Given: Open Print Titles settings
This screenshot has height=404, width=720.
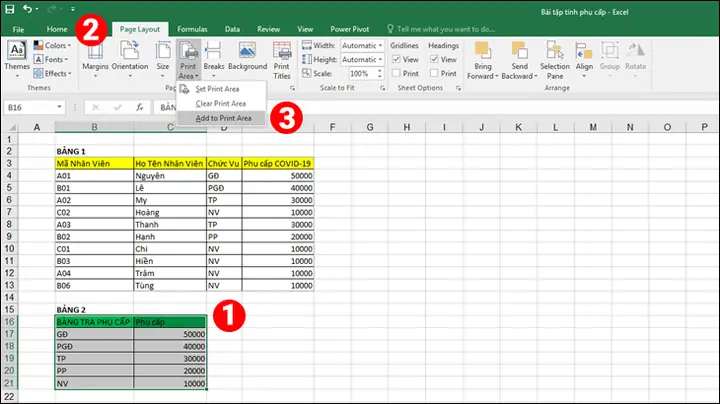Looking at the screenshot, I should coord(281,60).
